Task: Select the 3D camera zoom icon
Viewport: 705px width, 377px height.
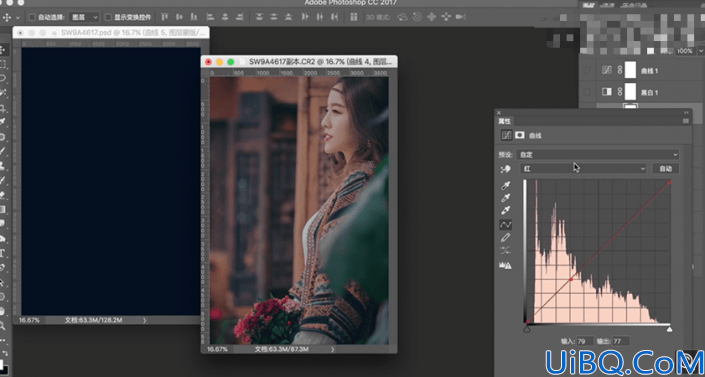Action: 460,17
